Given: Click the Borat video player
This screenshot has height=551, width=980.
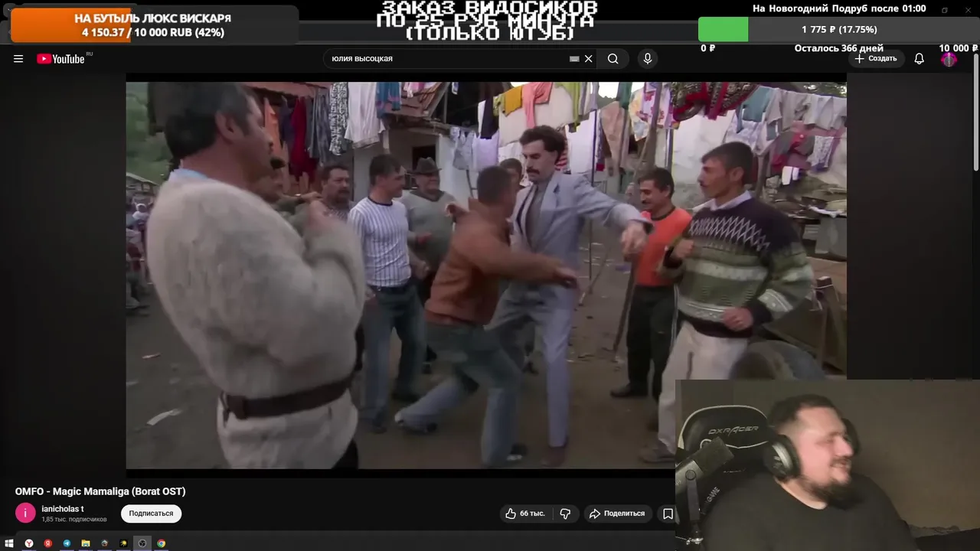Looking at the screenshot, I should coord(486,275).
